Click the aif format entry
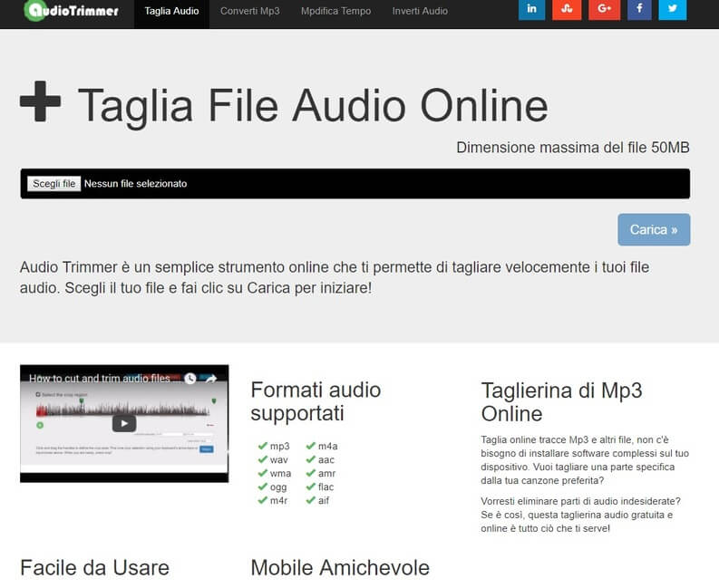 click(317, 500)
